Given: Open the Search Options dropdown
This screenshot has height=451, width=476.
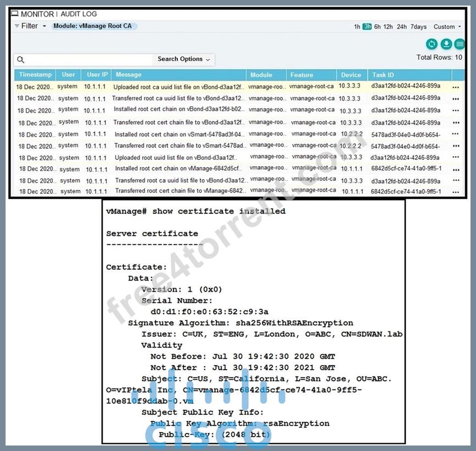Looking at the screenshot, I should click(x=183, y=59).
